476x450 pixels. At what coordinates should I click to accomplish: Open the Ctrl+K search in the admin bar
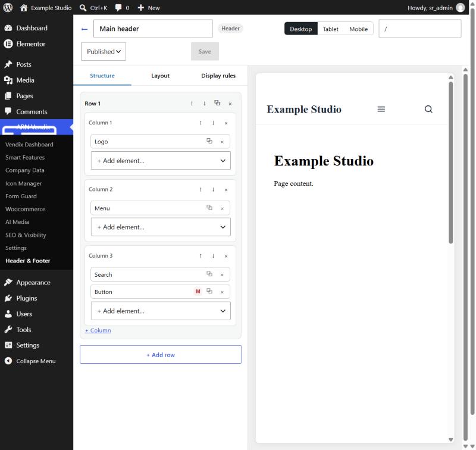[x=93, y=8]
